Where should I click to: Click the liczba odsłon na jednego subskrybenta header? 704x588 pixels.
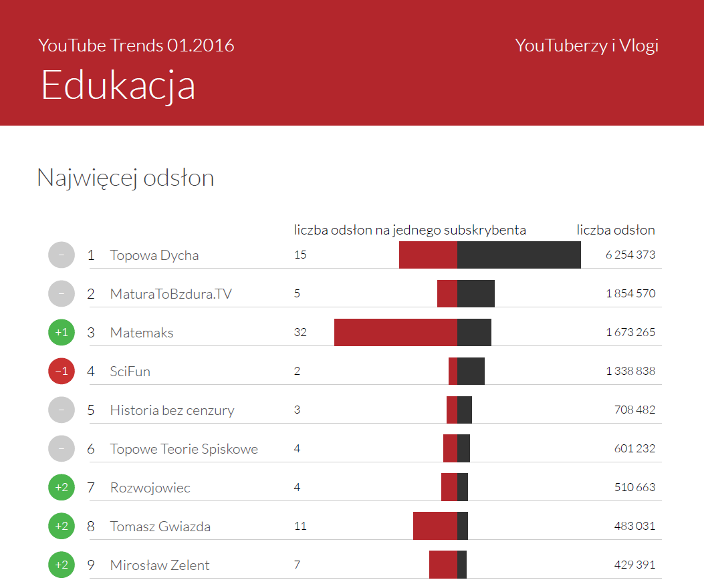point(410,230)
